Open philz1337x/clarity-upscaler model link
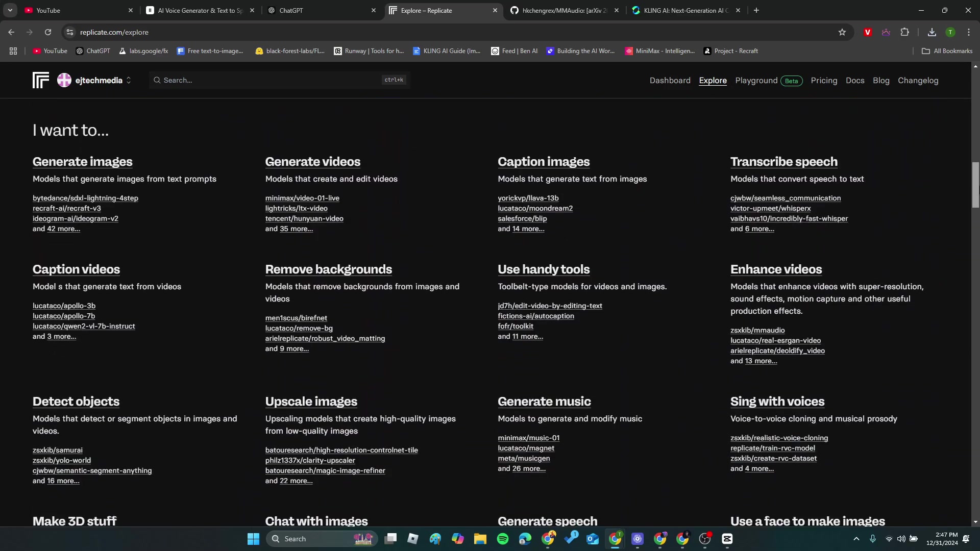The image size is (980, 551). click(310, 460)
